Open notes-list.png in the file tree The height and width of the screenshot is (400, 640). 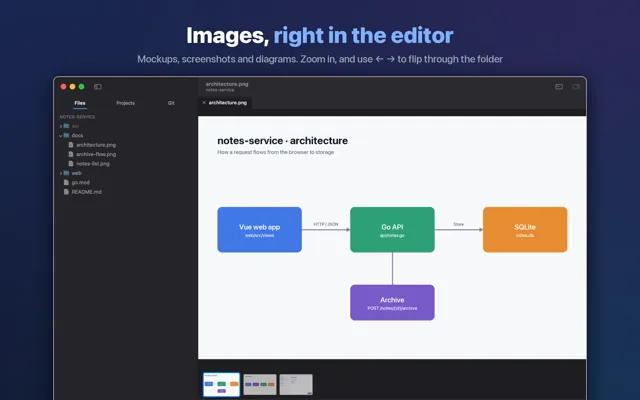coord(93,164)
